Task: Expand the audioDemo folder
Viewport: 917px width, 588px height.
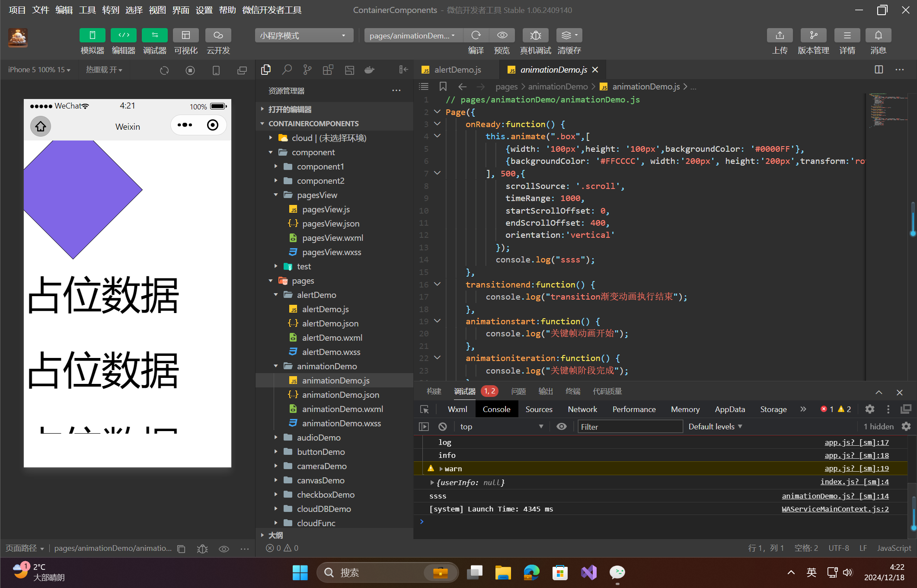Action: pos(318,438)
